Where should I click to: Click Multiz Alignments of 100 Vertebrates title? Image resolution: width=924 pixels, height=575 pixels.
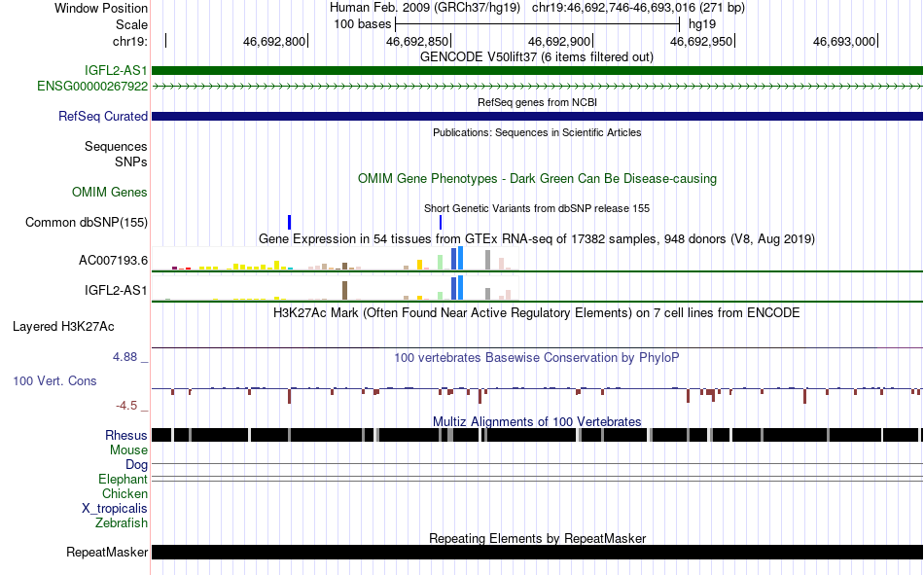(x=537, y=421)
